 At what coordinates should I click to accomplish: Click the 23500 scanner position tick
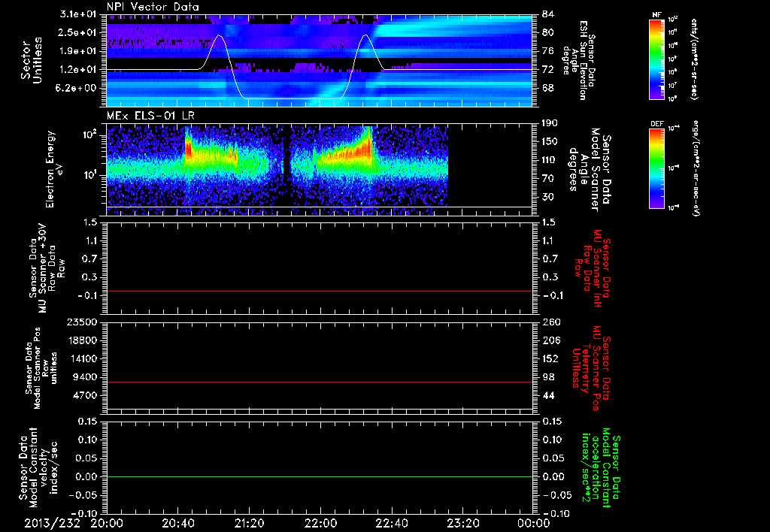(81, 322)
